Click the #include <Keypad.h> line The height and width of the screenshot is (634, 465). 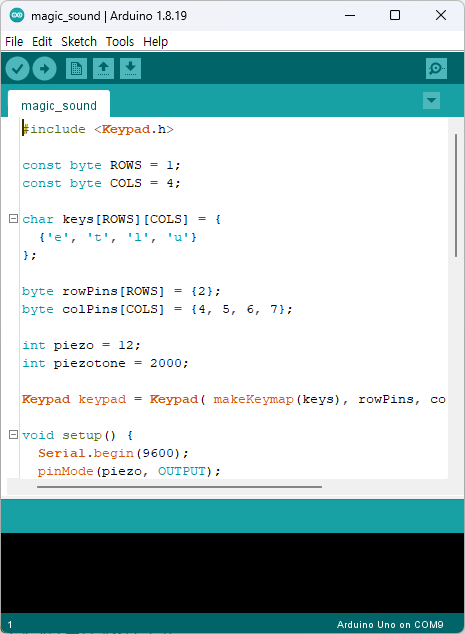coord(98,129)
